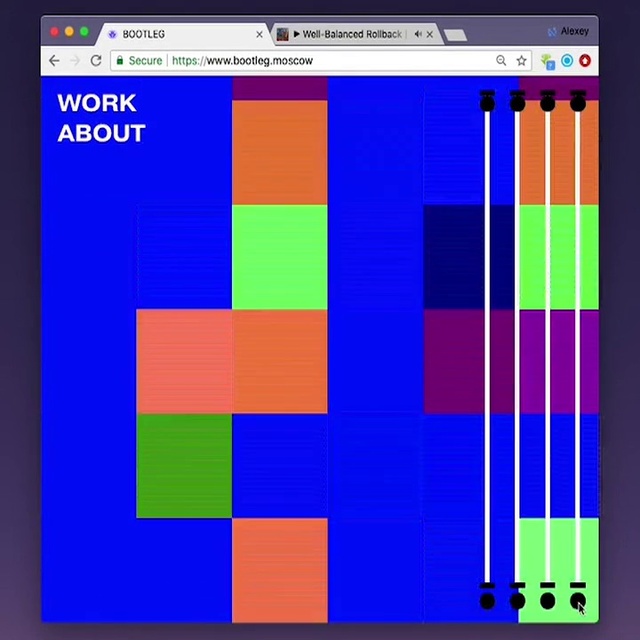Click the dark green square tile
Image resolution: width=640 pixels, height=640 pixels.
click(184, 465)
